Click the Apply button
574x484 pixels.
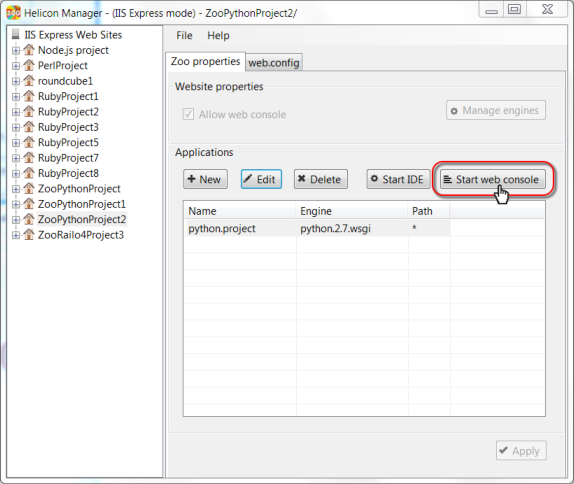tap(521, 450)
